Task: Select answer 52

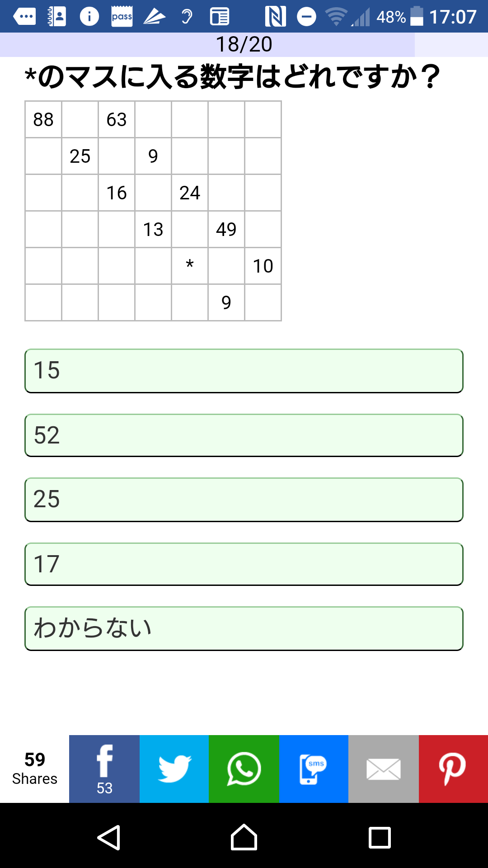Action: tap(244, 435)
